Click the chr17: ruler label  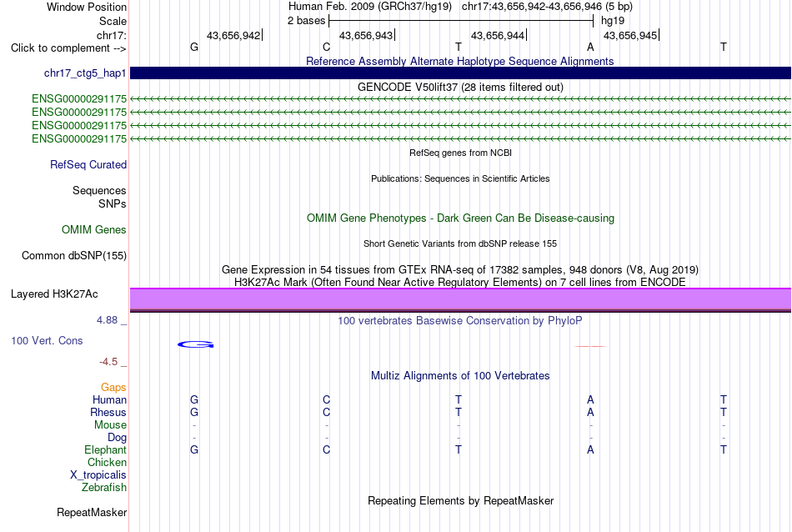(x=112, y=35)
